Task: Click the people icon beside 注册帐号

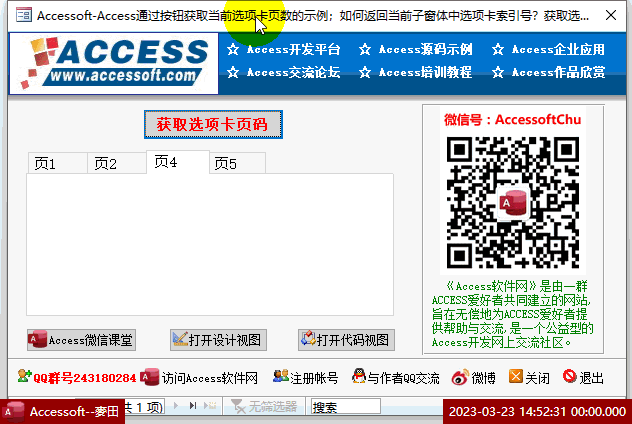Action: point(281,376)
